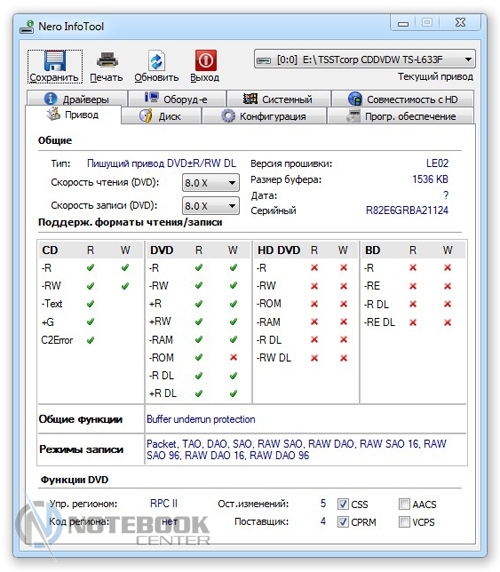Image resolution: width=500 pixels, height=572 pixels.
Task: Click drive icon in current drive selector
Action: pyautogui.click(x=264, y=60)
